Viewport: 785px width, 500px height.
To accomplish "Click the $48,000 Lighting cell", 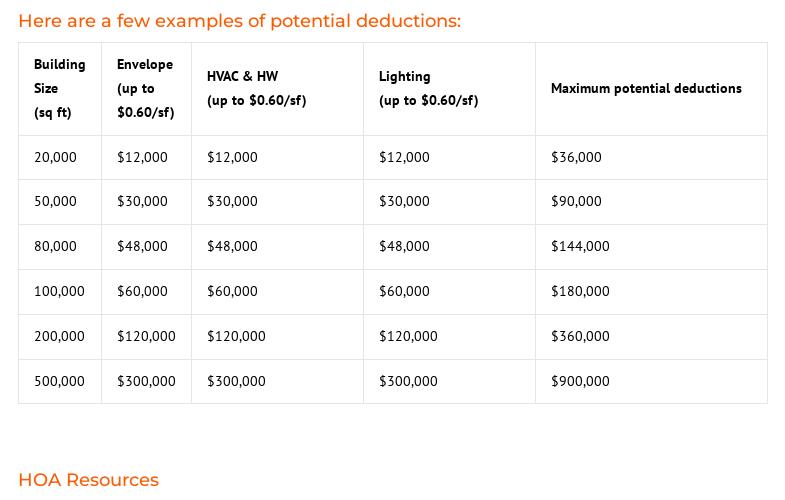I will 449,247.
